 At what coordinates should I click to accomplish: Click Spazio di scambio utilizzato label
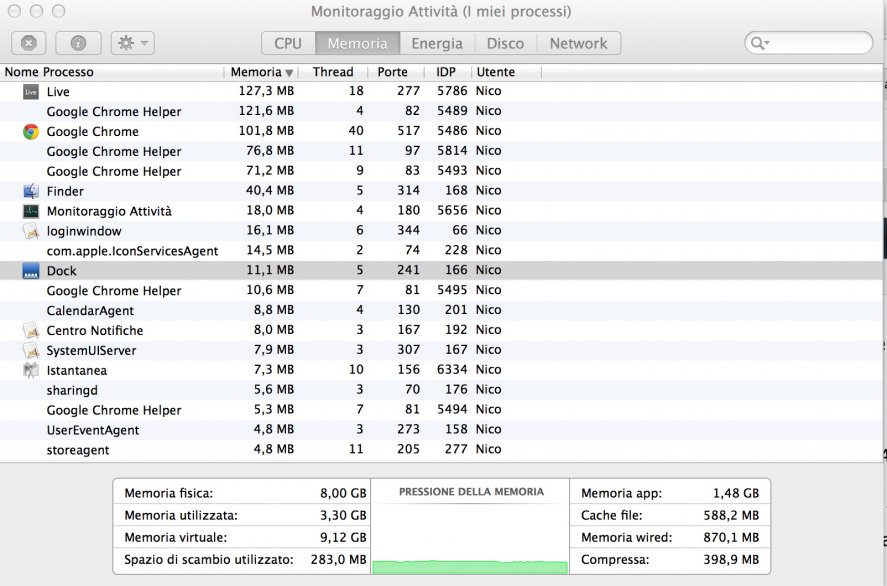point(209,559)
